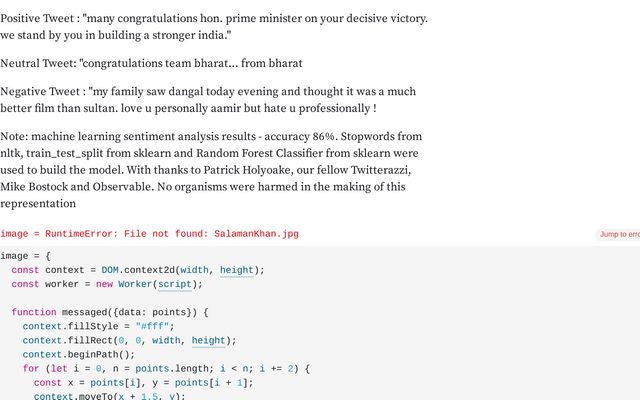Click underlined height in DOM.context2d line
Screen dimensions: 640x400
tap(237, 270)
